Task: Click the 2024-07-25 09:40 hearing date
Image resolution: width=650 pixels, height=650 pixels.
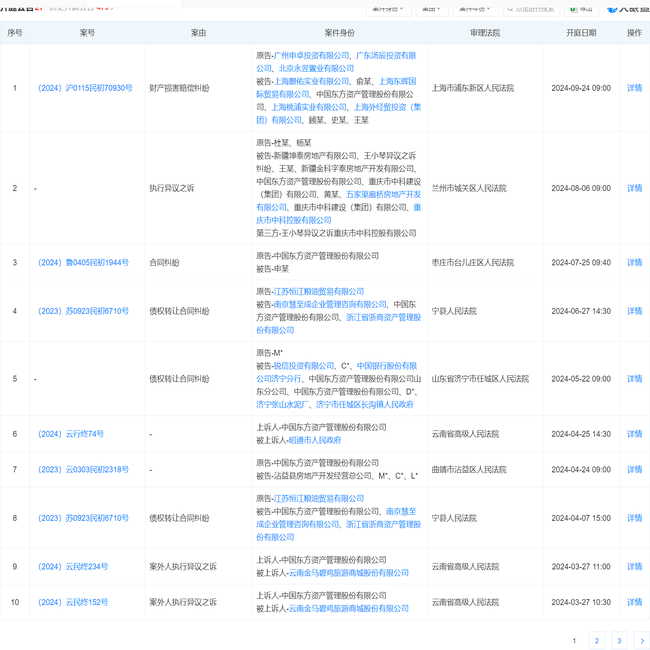Action: coord(581,262)
